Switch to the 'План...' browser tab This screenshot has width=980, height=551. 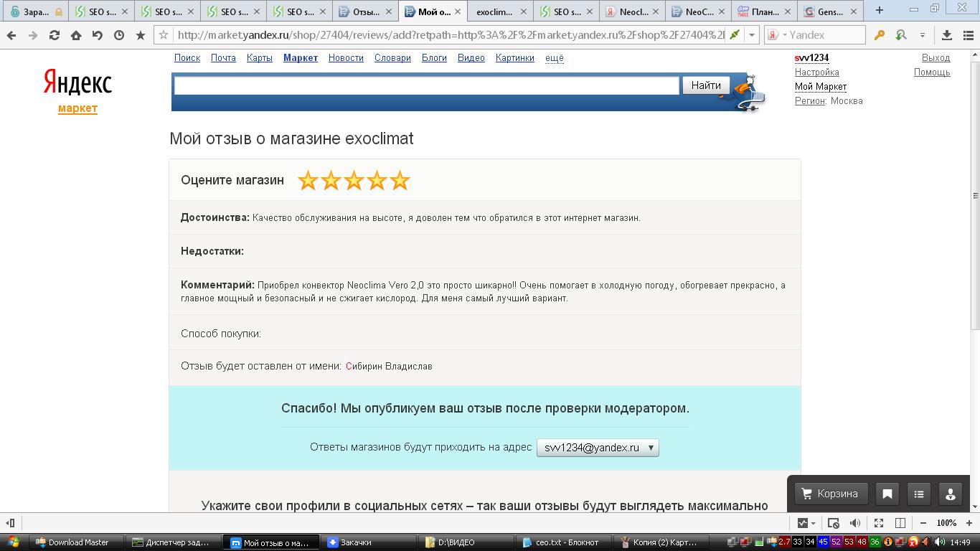pos(765,11)
